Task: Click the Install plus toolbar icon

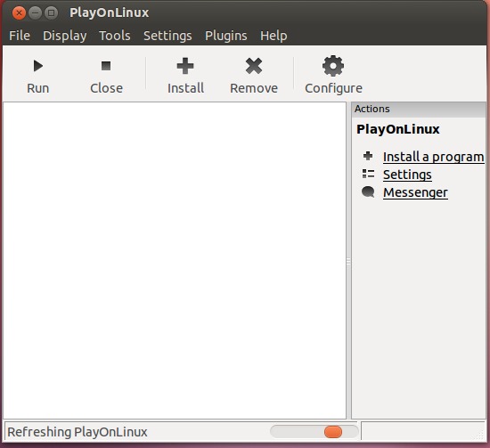Action: (x=185, y=66)
